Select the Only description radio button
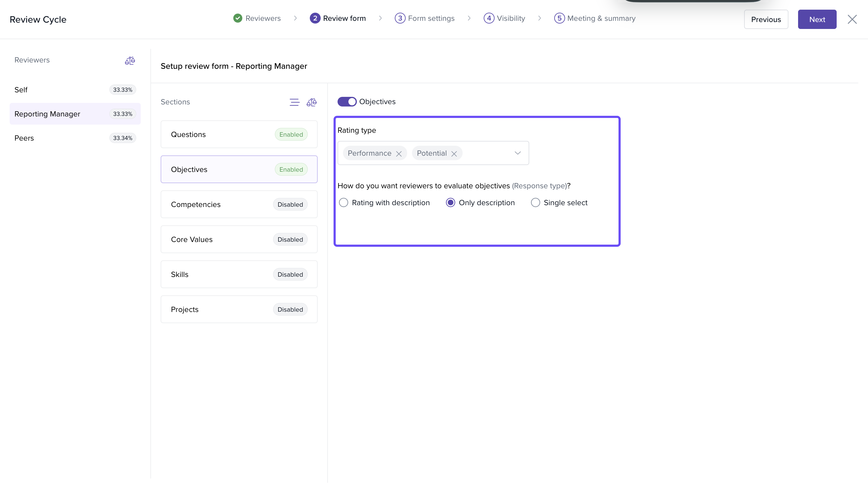 pos(450,203)
